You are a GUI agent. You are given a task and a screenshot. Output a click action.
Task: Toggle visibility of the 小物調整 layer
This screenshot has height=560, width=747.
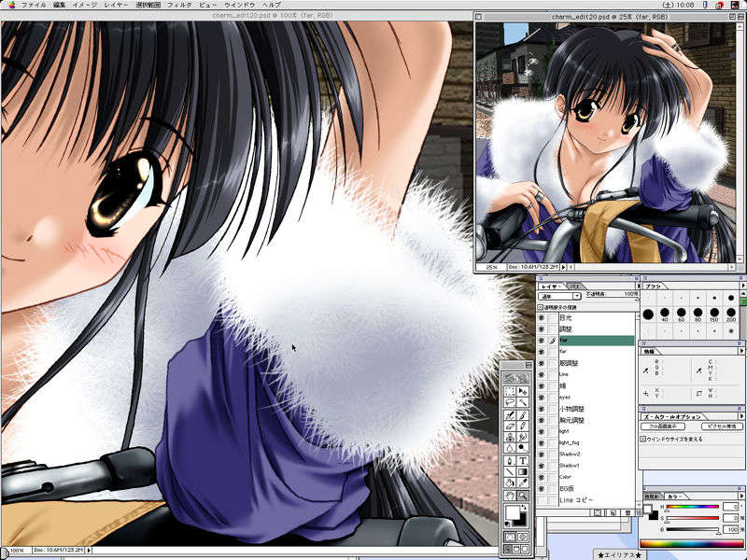click(542, 409)
